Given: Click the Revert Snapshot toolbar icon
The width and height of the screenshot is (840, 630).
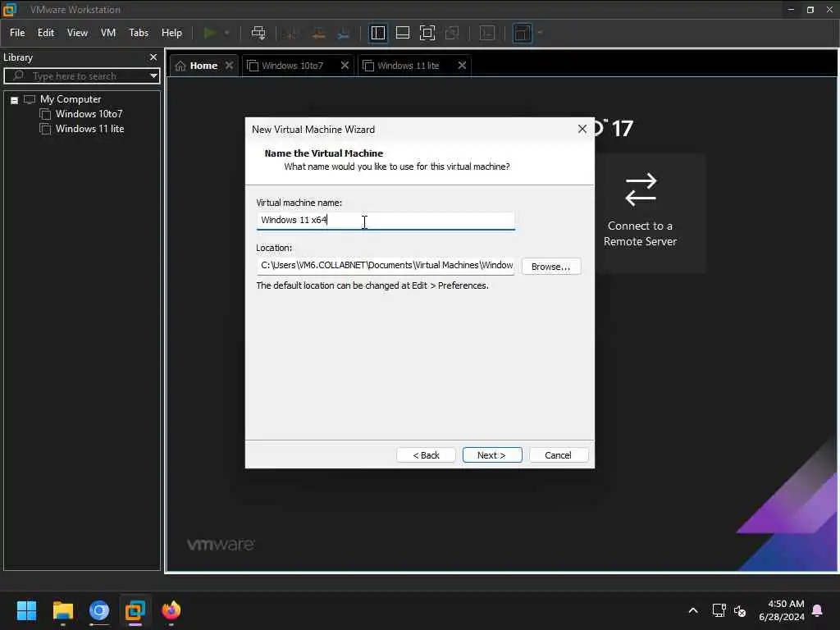Looking at the screenshot, I should click(x=318, y=33).
